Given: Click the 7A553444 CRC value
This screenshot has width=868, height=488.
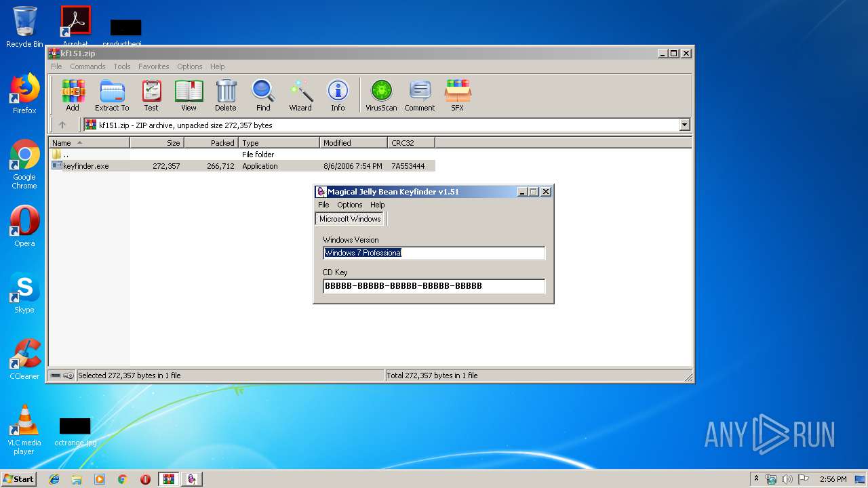Looking at the screenshot, I should click(408, 166).
